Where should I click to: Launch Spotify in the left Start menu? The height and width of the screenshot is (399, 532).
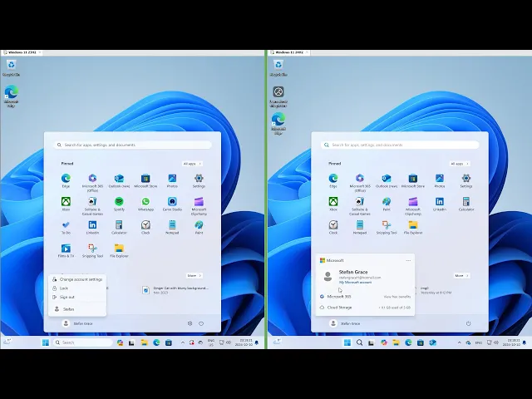coord(119,204)
